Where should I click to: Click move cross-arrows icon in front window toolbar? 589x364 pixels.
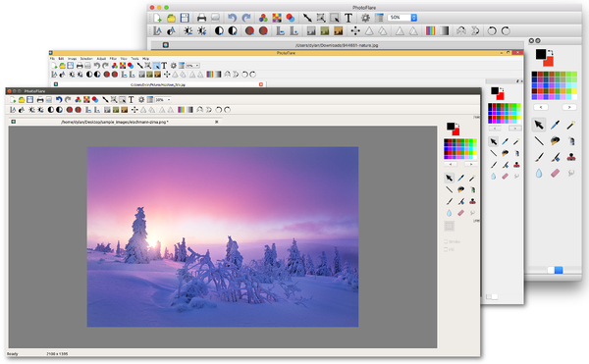pos(134,110)
